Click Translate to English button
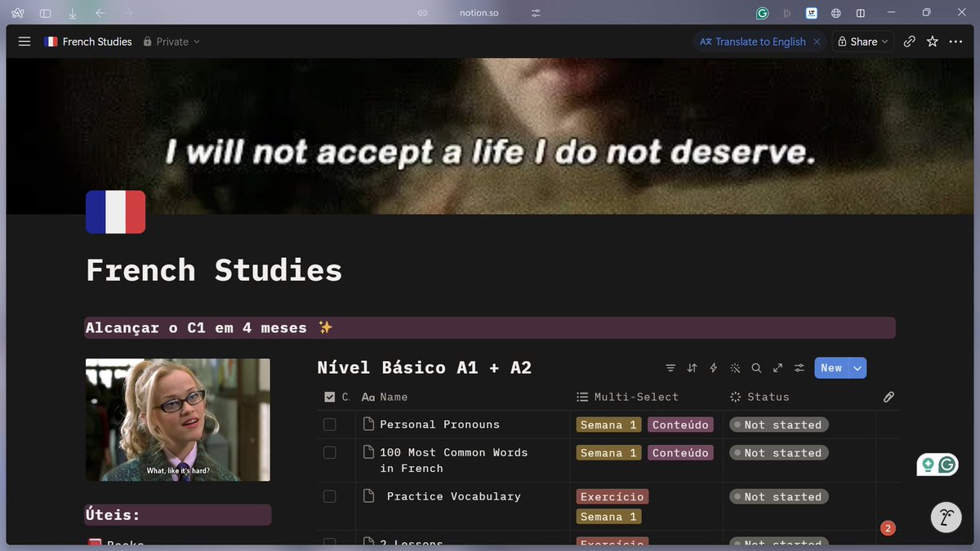The image size is (980, 551). 753,42
